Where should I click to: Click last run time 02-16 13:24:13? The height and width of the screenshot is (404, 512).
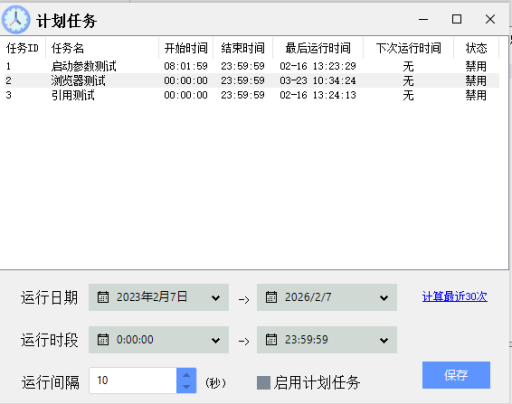click(318, 95)
